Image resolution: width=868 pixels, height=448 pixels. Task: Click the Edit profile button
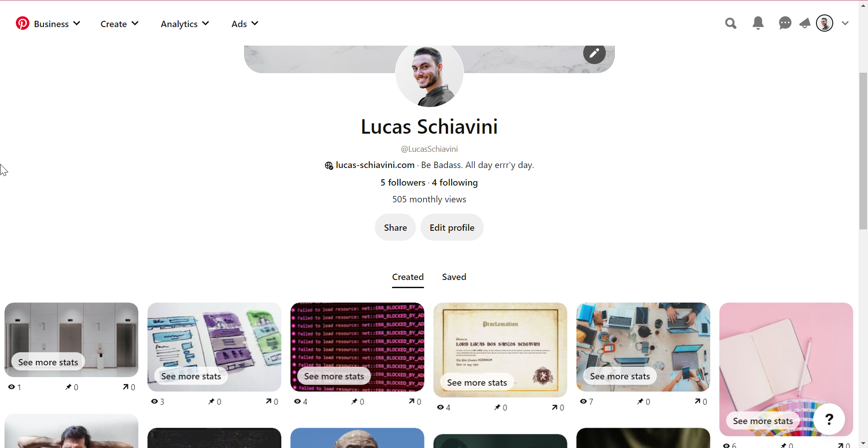click(x=452, y=228)
